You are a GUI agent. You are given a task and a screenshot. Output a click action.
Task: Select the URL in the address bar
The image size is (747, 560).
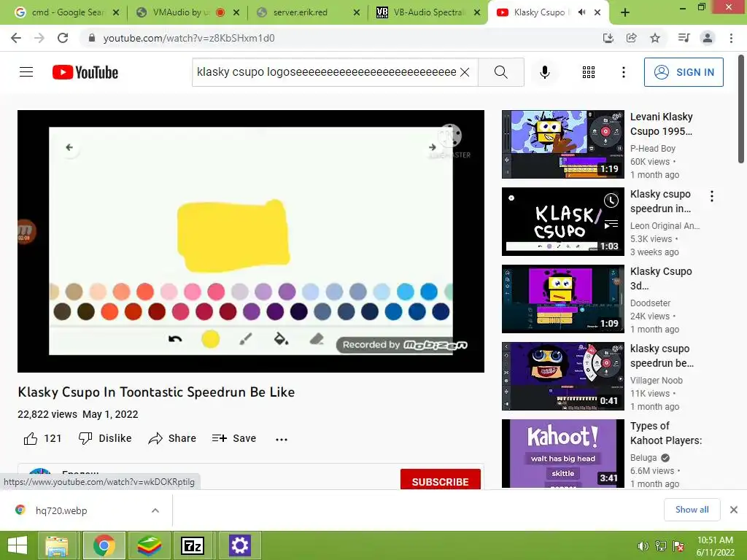click(189, 38)
